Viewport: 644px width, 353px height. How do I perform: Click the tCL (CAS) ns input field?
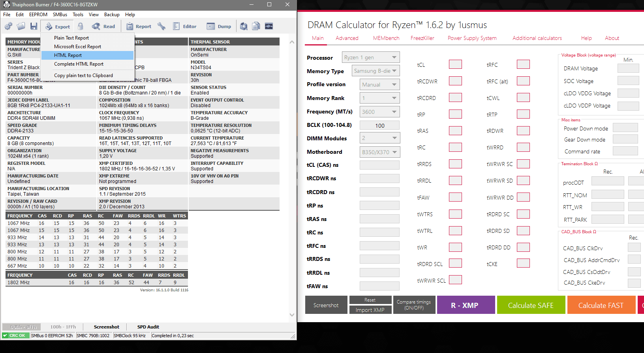[x=380, y=165]
